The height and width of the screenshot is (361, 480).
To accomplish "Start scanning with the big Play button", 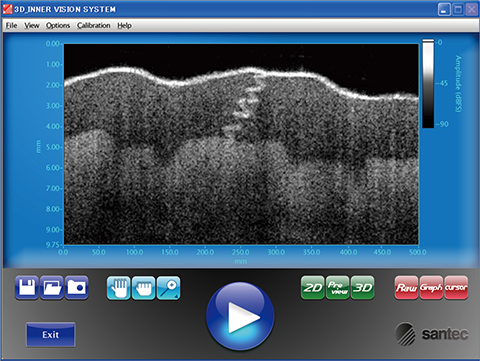I will (240, 316).
